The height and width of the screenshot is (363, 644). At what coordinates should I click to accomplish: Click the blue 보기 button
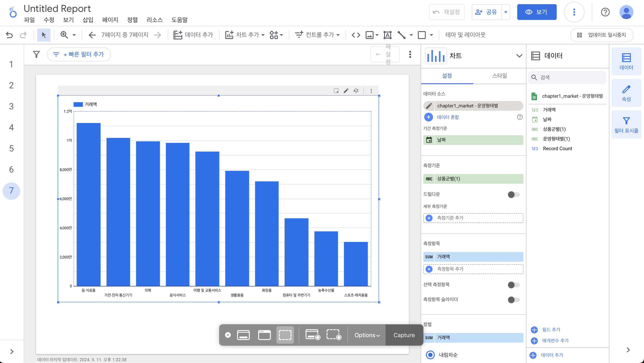537,12
